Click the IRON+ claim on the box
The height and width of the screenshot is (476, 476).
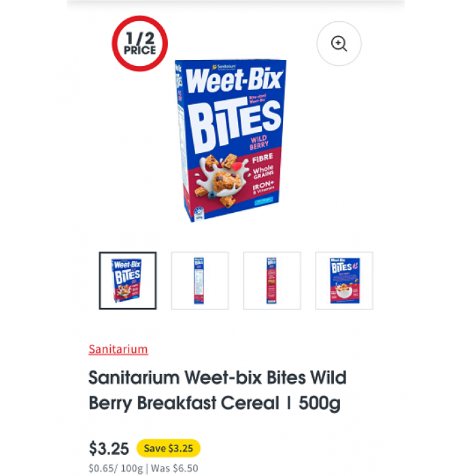coord(262,187)
